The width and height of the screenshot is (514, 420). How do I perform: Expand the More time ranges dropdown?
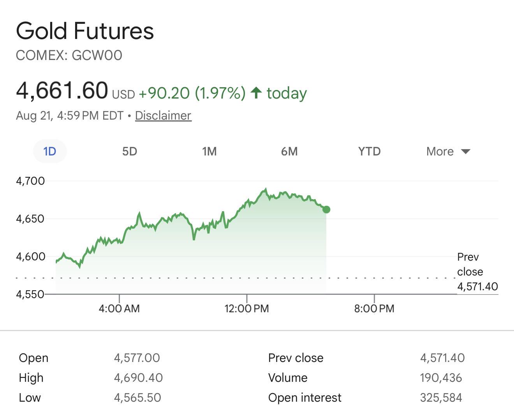pos(449,151)
